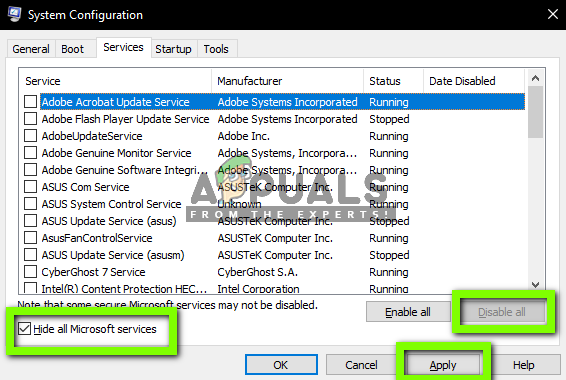Image resolution: width=566 pixels, height=380 pixels.
Task: Tick the AsusFanControlService checkbox
Action: [x=30, y=238]
